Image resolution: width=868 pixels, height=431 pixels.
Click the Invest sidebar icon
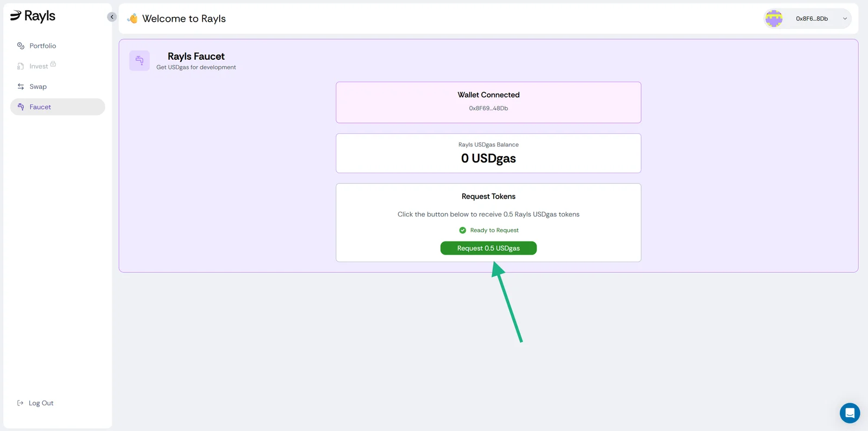(x=21, y=66)
